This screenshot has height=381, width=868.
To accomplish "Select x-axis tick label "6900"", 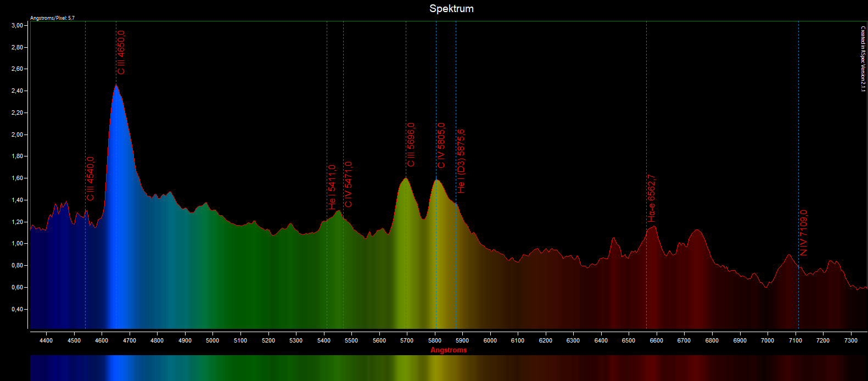I will (740, 340).
